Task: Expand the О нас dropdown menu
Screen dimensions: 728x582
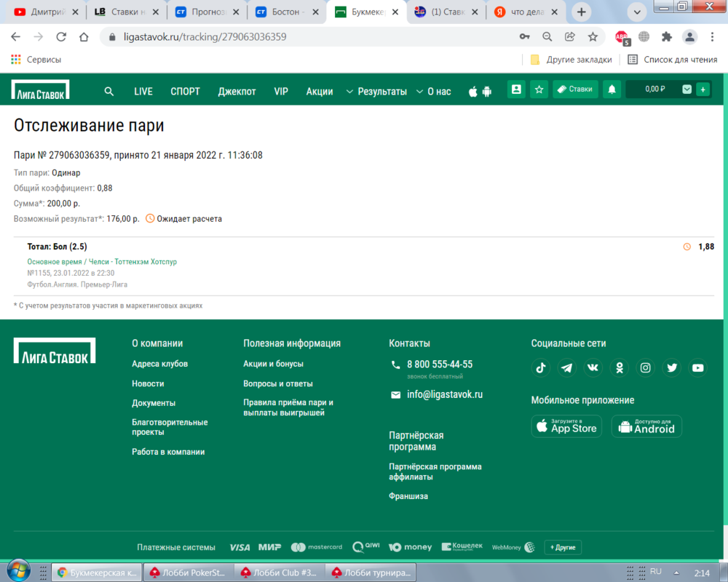Action: click(x=434, y=92)
